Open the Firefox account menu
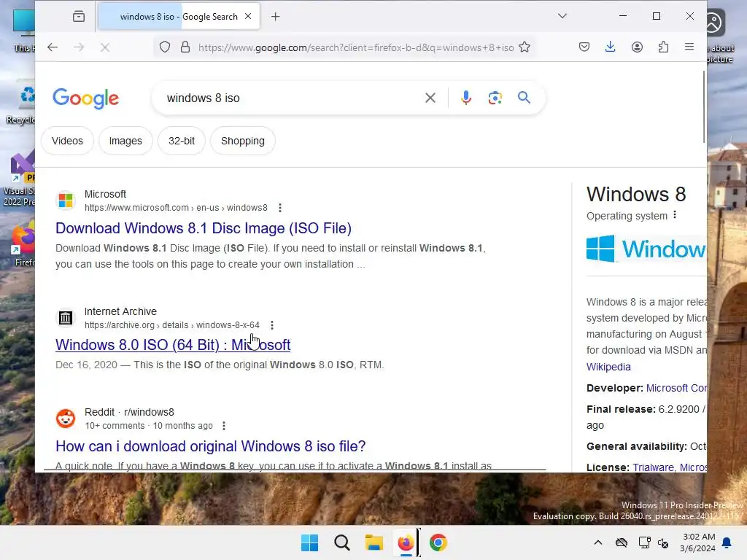This screenshot has width=747, height=560. tap(637, 47)
